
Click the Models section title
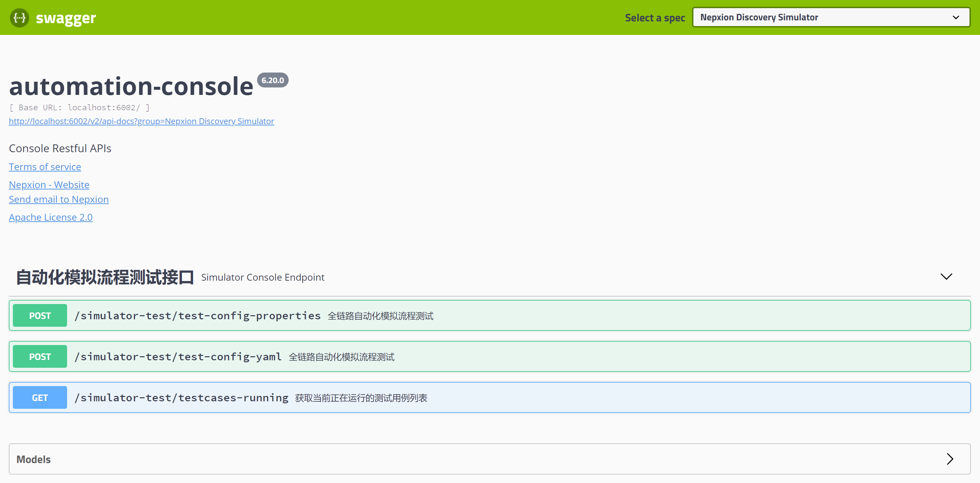tap(34, 459)
